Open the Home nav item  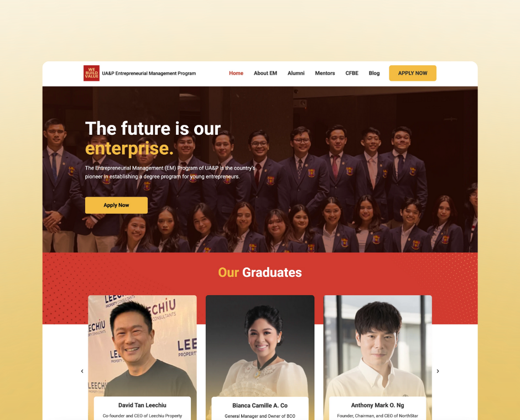236,73
